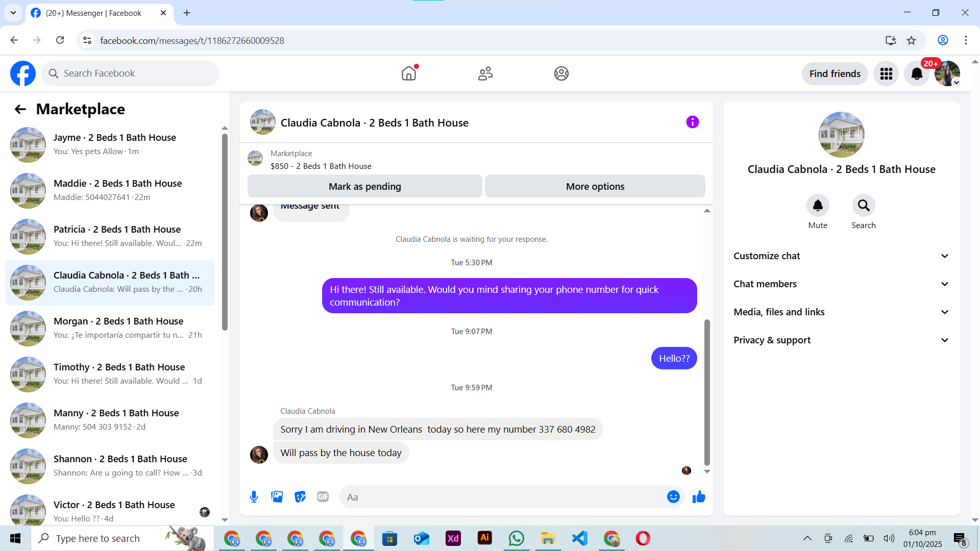
Task: Record a voice clip with microphone icon
Action: [254, 497]
